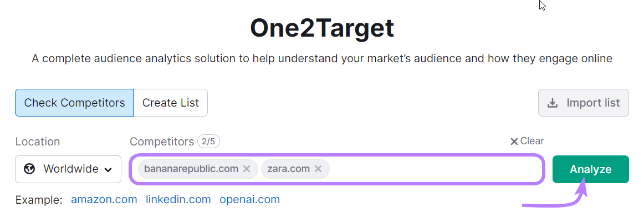Click the globe icon in Location selector

tap(30, 169)
